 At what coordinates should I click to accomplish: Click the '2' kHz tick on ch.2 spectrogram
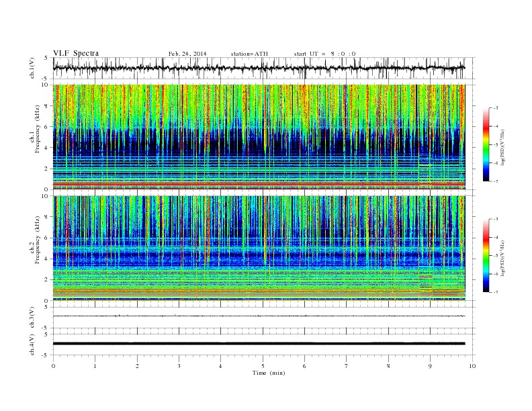tap(47, 280)
